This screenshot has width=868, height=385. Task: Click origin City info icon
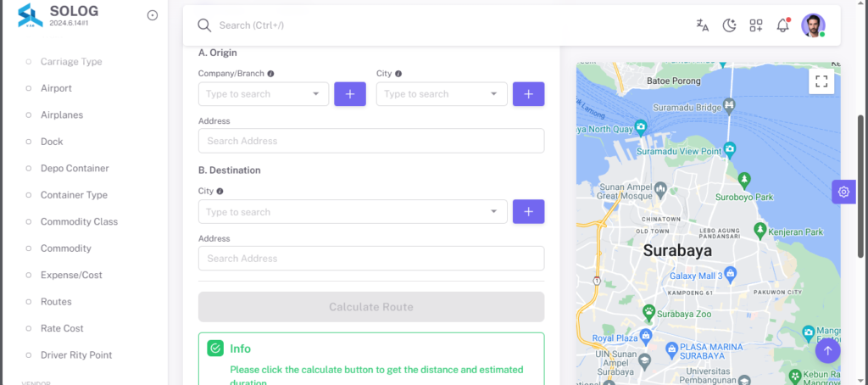(x=398, y=73)
